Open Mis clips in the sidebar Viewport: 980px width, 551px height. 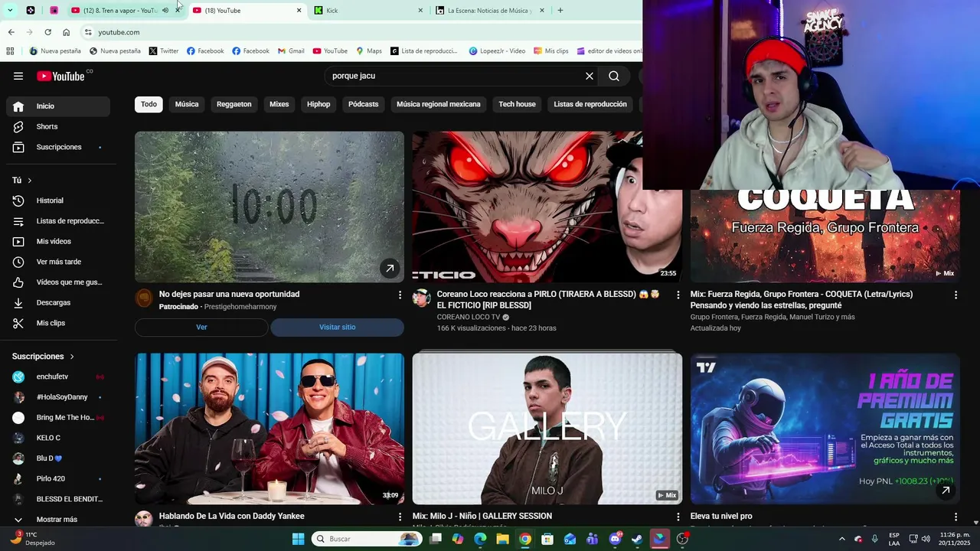pos(58,323)
